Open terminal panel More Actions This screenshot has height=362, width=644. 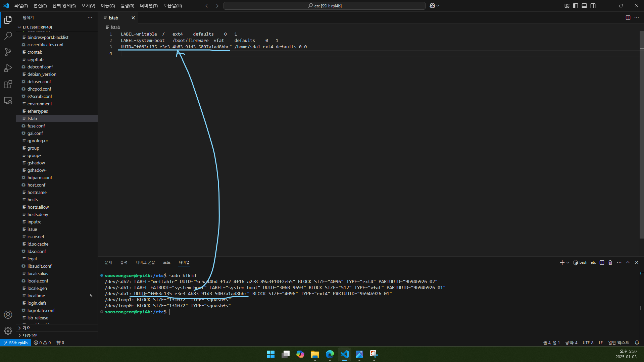(x=619, y=263)
